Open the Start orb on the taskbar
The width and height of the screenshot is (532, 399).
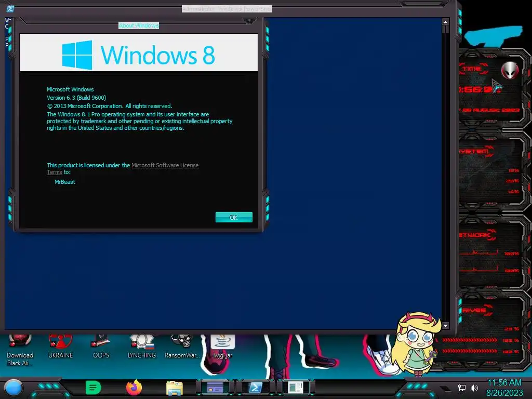pos(13,388)
